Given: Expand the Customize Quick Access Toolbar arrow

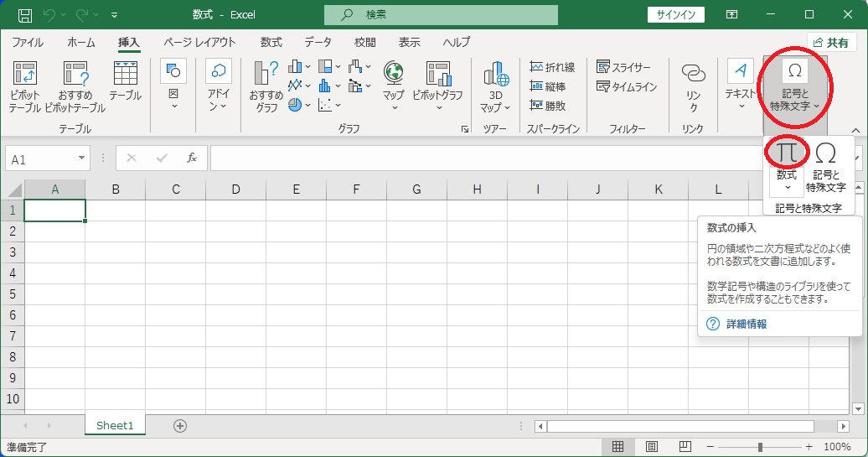Looking at the screenshot, I should coord(114,15).
